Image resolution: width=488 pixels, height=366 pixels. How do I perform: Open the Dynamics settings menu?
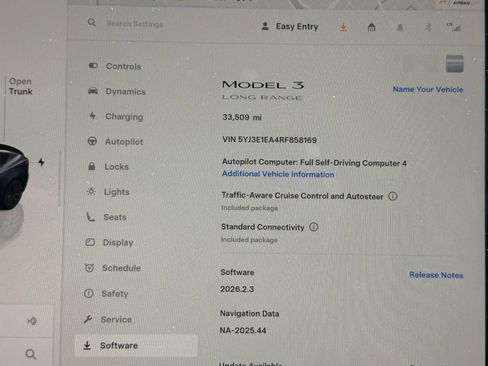(x=117, y=91)
